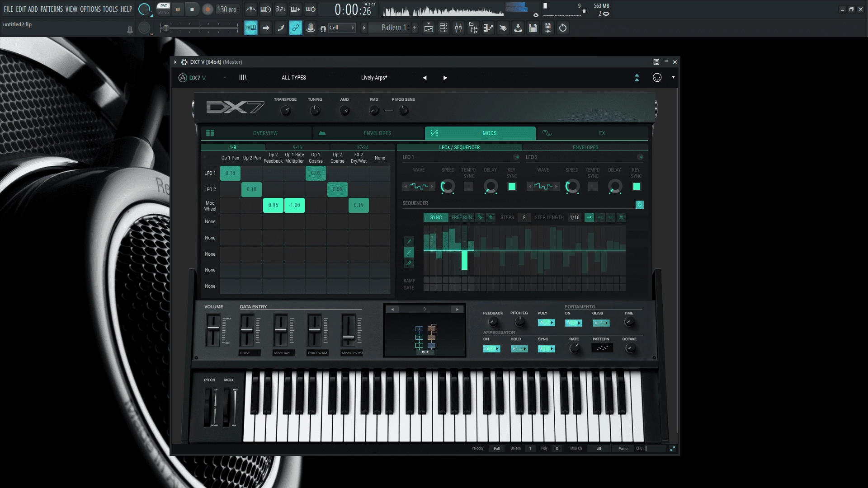Click the SYNC sequencer mode button
The width and height of the screenshot is (868, 488).
436,217
